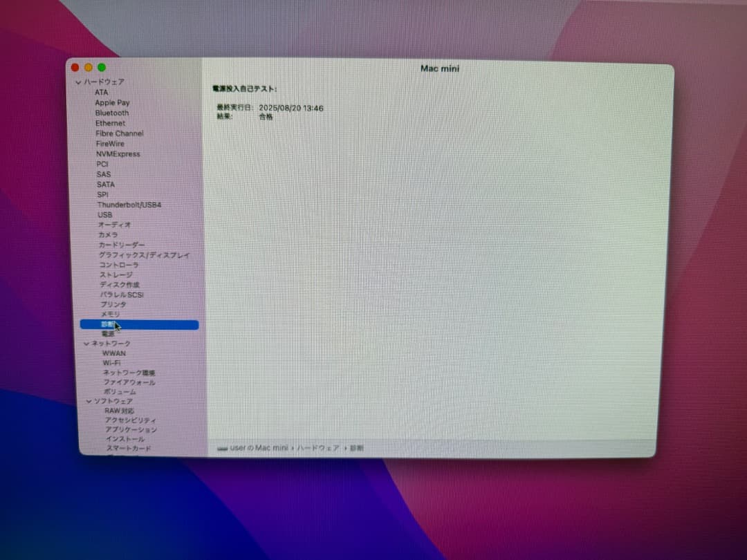747x560 pixels.
Task: Select the Ethernet entry
Action: click(110, 123)
